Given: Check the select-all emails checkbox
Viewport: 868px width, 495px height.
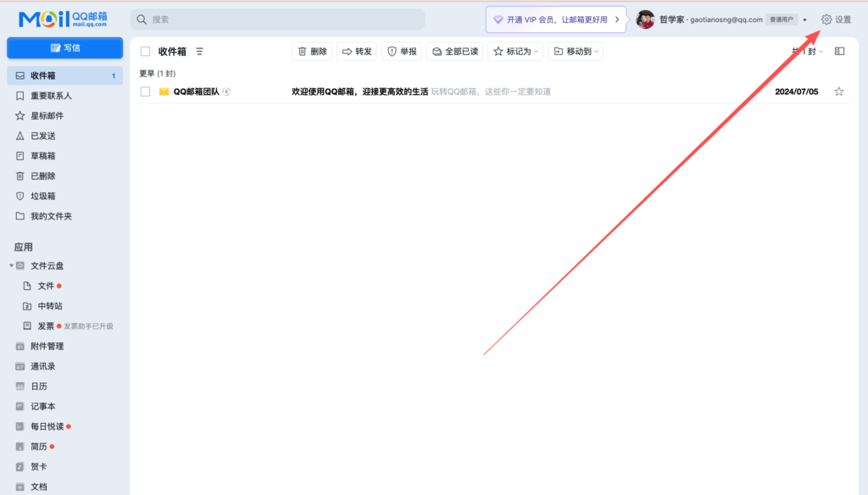Looking at the screenshot, I should [x=145, y=52].
